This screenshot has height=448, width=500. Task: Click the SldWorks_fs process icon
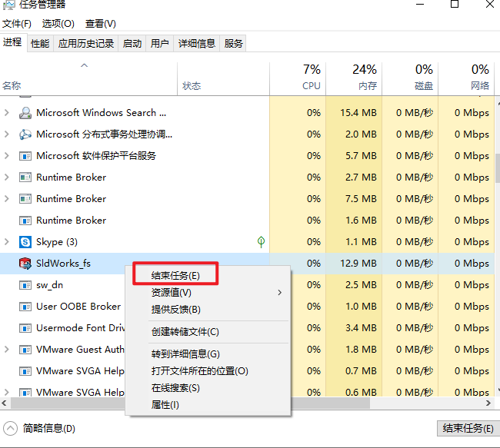point(25,264)
